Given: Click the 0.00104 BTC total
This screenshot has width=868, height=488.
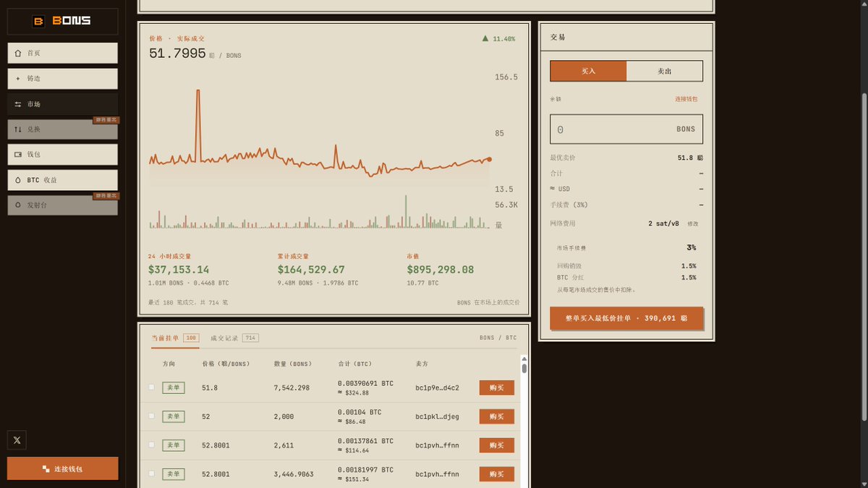Looking at the screenshot, I should (359, 412).
